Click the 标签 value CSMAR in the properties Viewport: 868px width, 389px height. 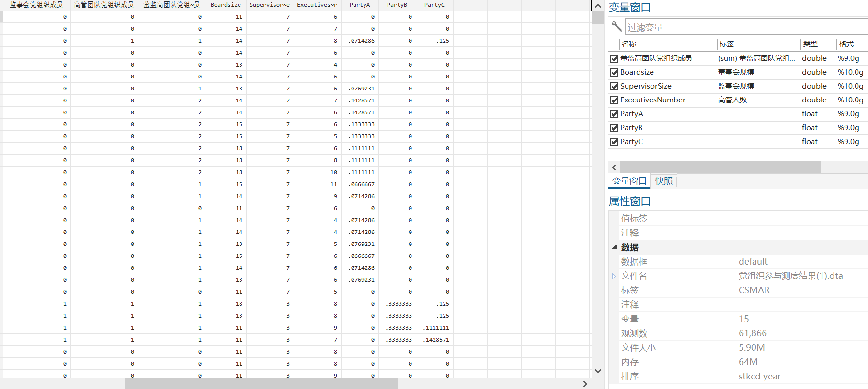pyautogui.click(x=754, y=290)
